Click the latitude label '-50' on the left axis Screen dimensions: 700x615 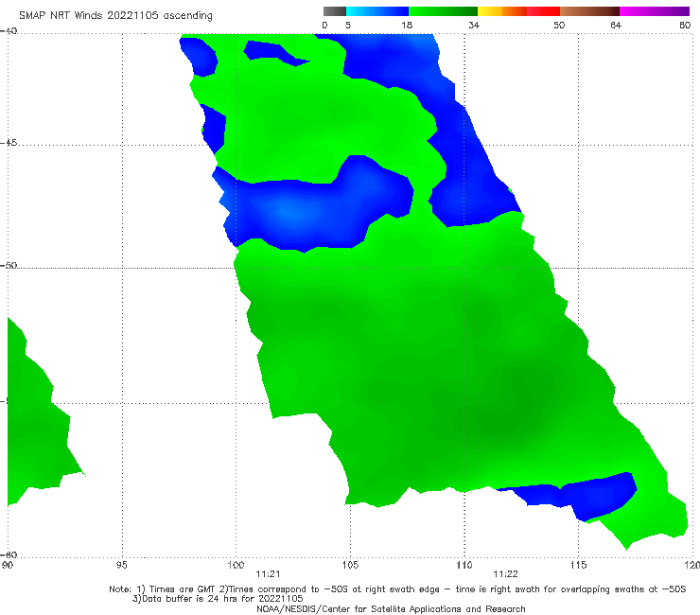(9, 265)
